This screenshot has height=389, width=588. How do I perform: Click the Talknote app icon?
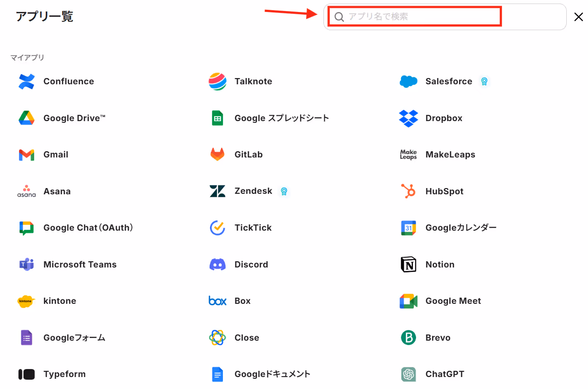click(x=218, y=82)
